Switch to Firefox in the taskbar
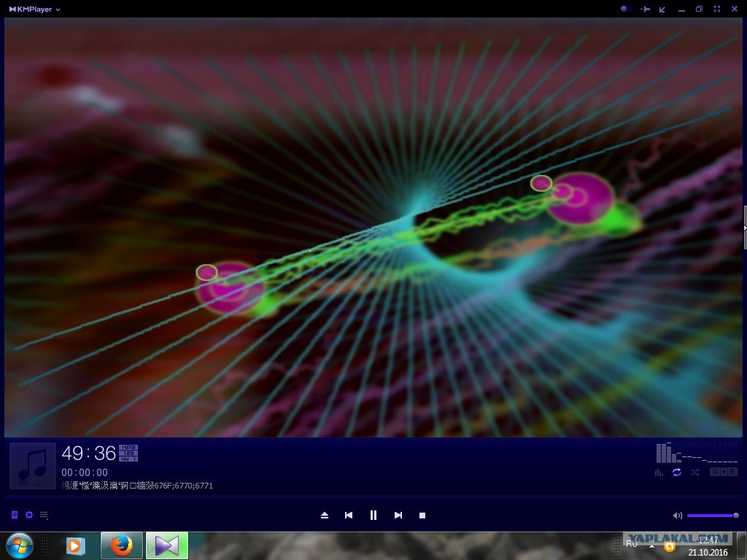This screenshot has height=560, width=747. [122, 545]
